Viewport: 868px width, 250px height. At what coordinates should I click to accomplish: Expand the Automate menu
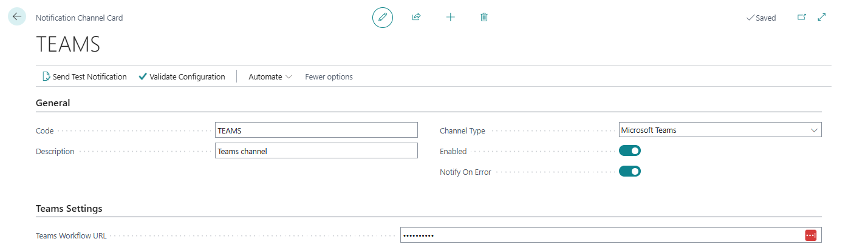coord(270,77)
